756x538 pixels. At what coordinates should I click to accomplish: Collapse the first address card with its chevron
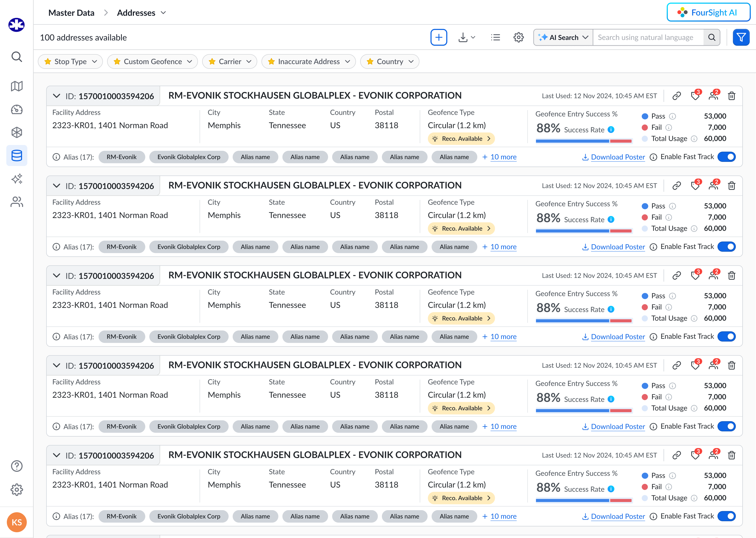pos(57,96)
